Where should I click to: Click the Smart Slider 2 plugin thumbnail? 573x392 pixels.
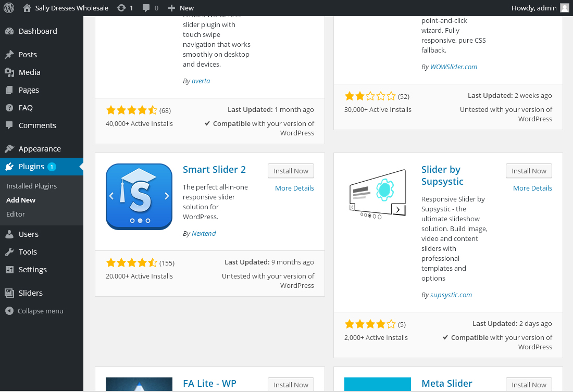(139, 197)
